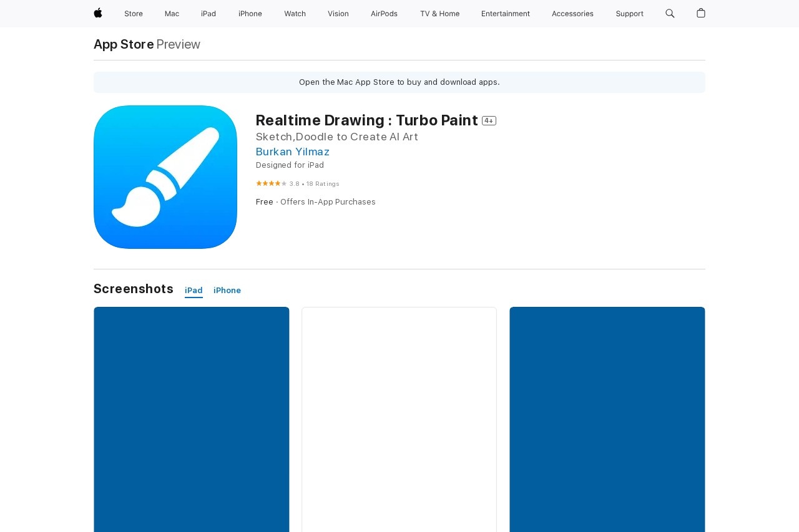The width and height of the screenshot is (799, 532).
Task: Open developer Burkan Yilmaz's page
Action: click(x=293, y=152)
